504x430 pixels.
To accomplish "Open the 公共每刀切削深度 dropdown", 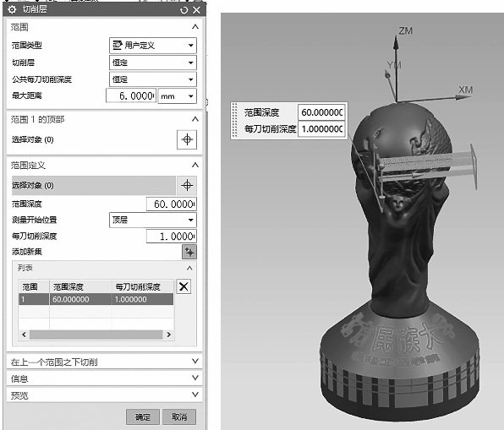I will pos(153,79).
